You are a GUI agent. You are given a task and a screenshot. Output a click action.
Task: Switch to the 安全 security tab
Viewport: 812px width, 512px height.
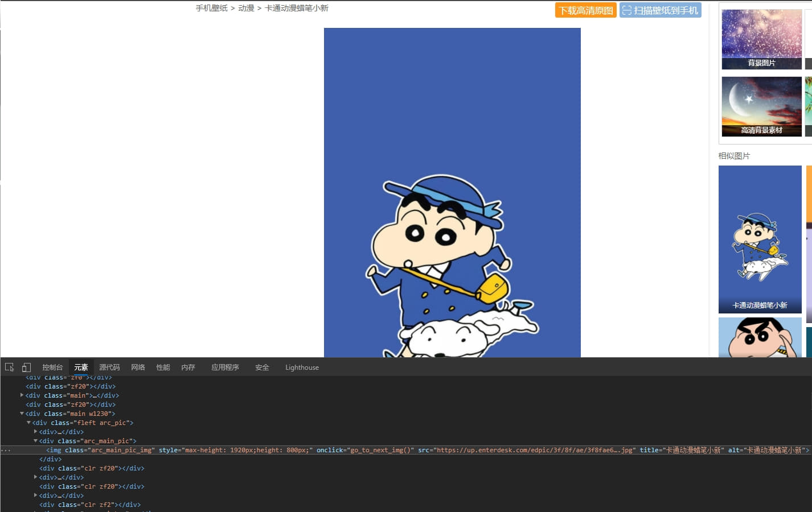pos(262,368)
